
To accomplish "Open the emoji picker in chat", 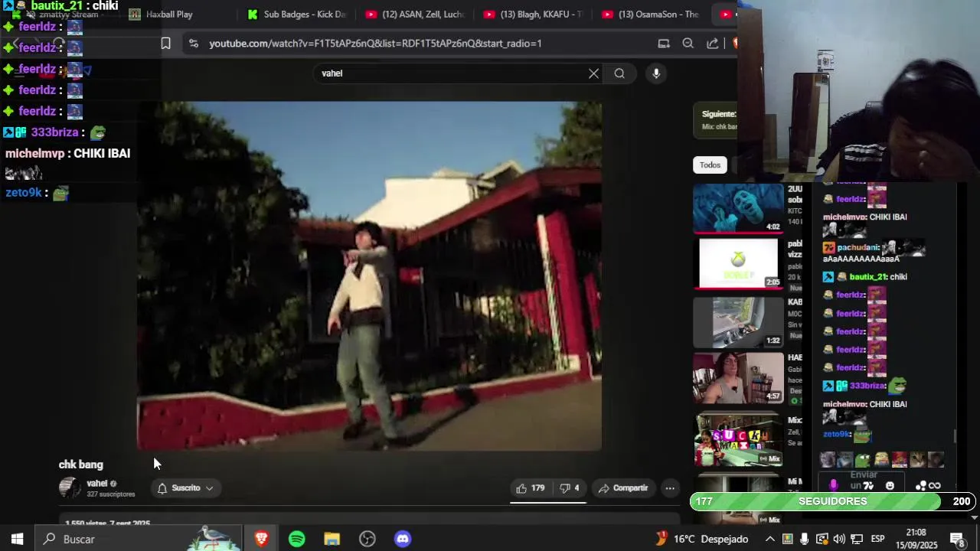I will click(x=890, y=486).
